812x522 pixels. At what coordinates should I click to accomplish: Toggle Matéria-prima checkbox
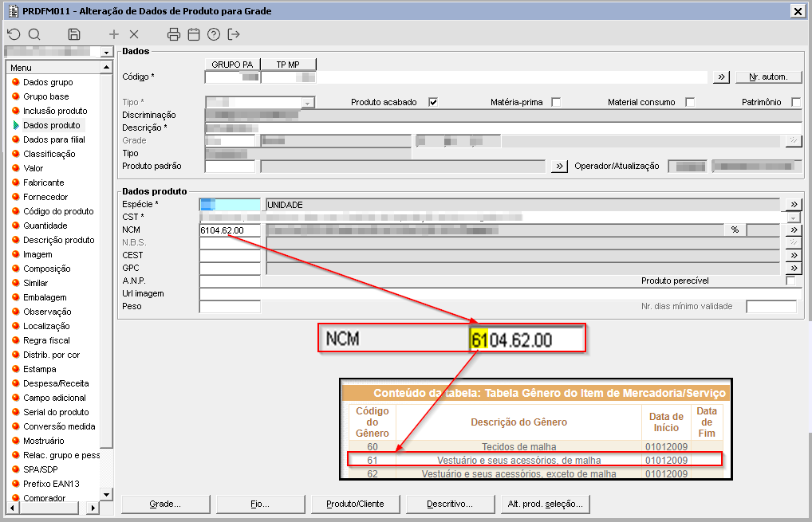click(x=556, y=102)
